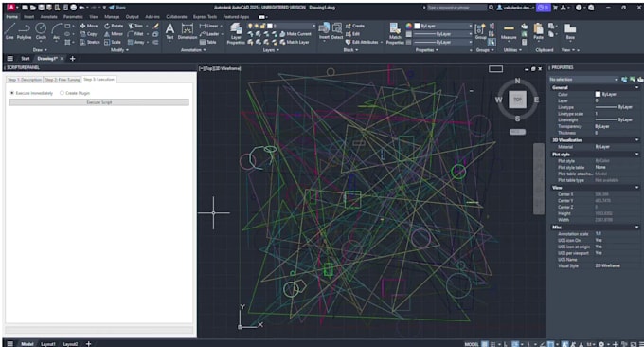Activate the Copy command

tap(88, 34)
